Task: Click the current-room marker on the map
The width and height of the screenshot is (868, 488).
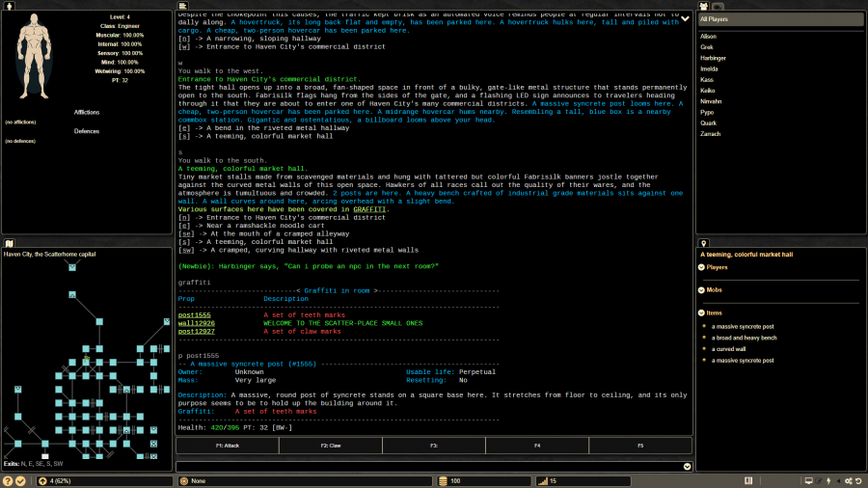Action: tap(86, 360)
